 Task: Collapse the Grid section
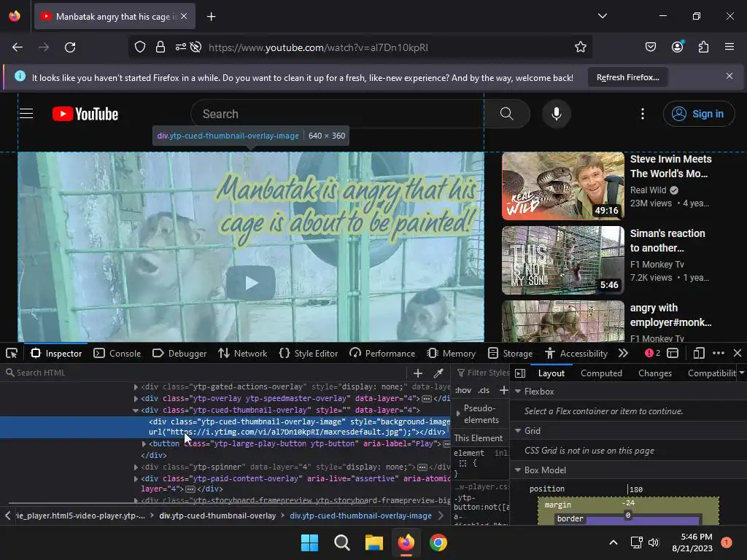click(519, 430)
